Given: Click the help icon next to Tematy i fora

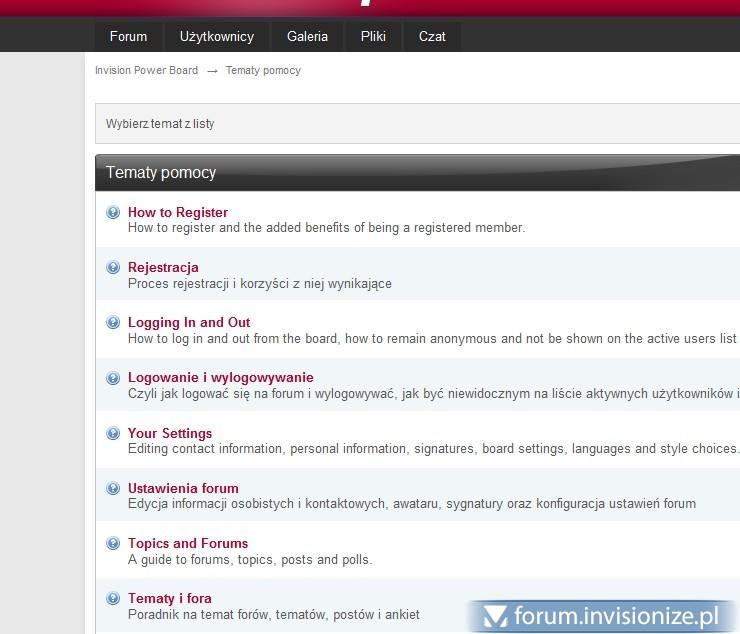Looking at the screenshot, I should [x=113, y=598].
